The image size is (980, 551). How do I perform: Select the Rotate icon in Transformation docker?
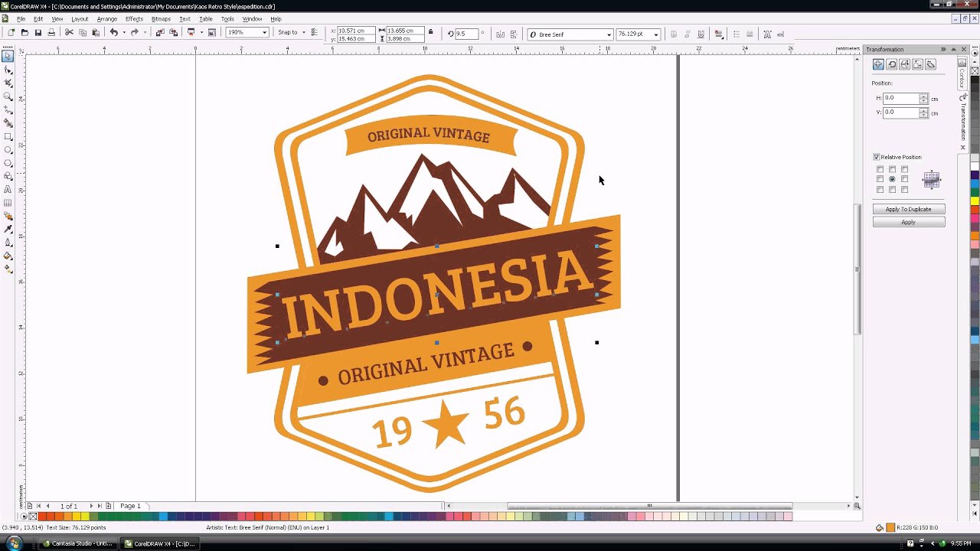pyautogui.click(x=891, y=64)
